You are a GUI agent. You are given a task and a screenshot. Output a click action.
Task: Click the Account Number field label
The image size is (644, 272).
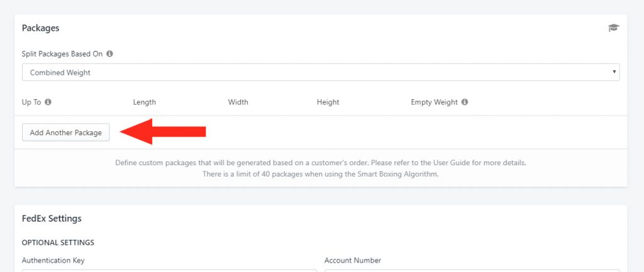click(x=353, y=261)
